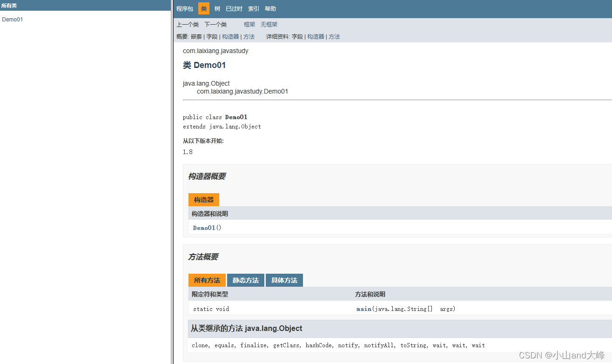Switch to 无框架 view
Image resolution: width=612 pixels, height=364 pixels.
coord(269,25)
